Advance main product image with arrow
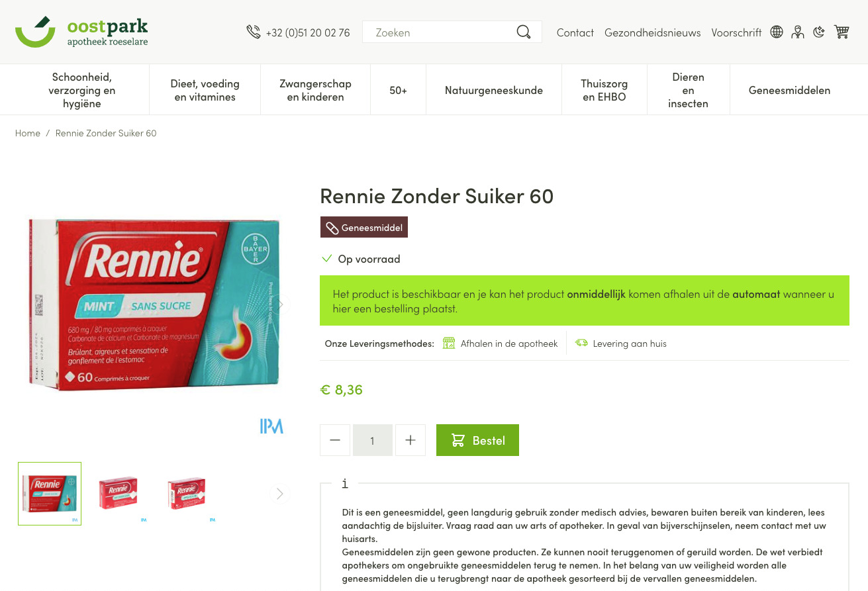The width and height of the screenshot is (868, 591). [280, 304]
